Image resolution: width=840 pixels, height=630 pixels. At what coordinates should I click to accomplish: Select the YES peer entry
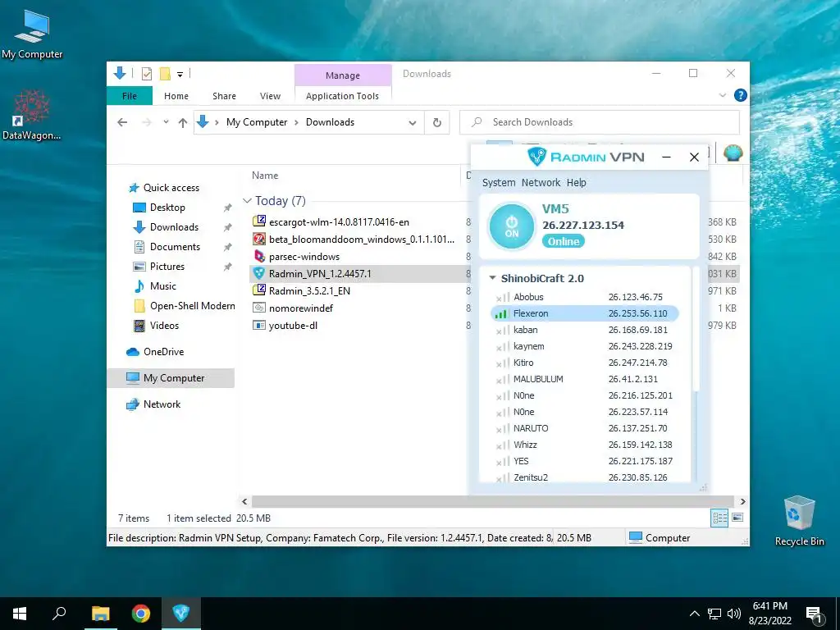[x=584, y=461]
